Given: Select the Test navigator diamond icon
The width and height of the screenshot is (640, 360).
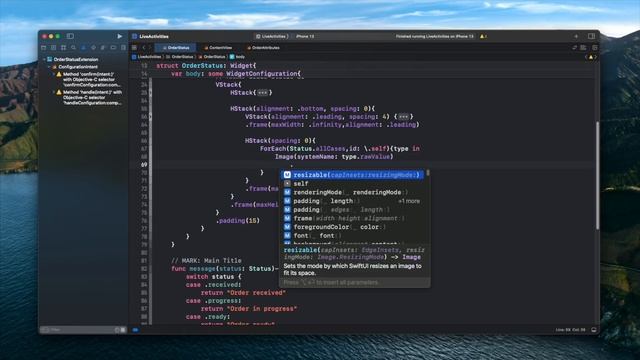Looking at the screenshot, I should pyautogui.click(x=93, y=48).
